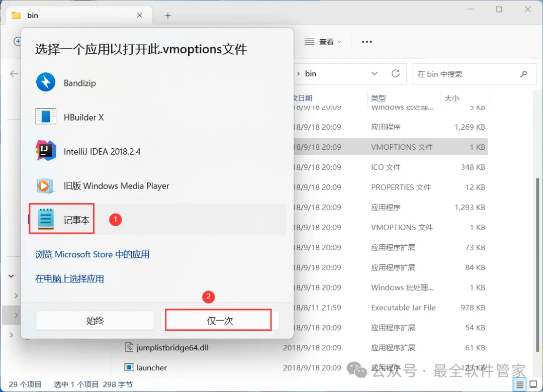Click the jumplistbridge64.dll file name

point(172,347)
